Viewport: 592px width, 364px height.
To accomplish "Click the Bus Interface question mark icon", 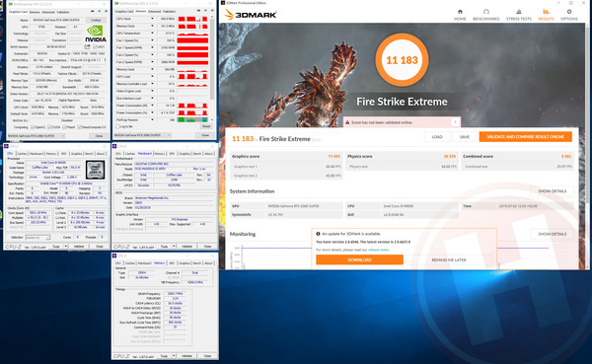I will (105, 60).
